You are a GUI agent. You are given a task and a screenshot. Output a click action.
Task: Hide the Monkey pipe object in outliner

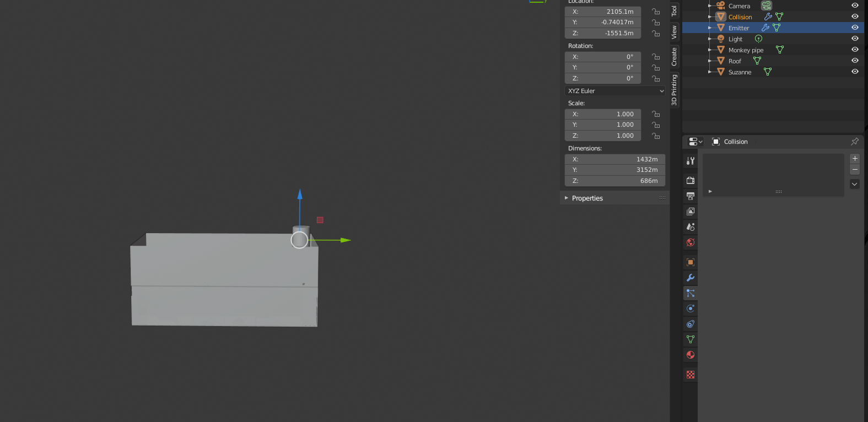click(855, 50)
